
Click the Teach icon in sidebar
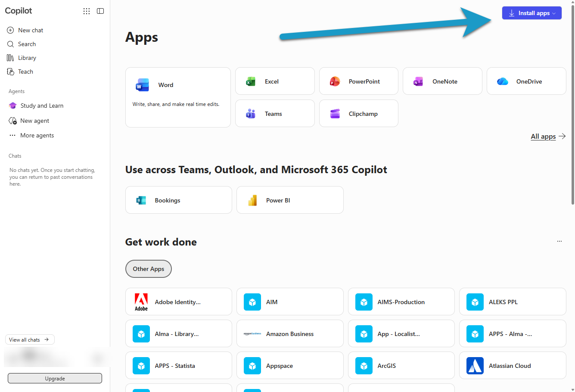point(11,72)
